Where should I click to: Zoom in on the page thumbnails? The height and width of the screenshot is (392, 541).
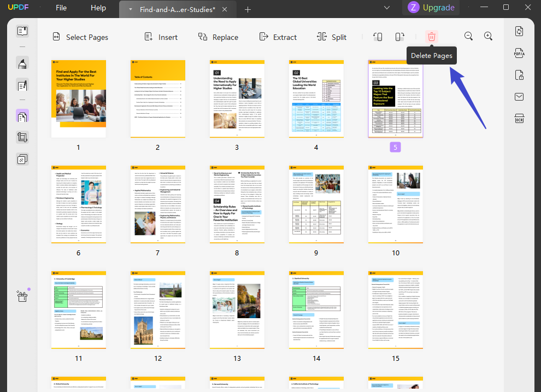(x=488, y=36)
